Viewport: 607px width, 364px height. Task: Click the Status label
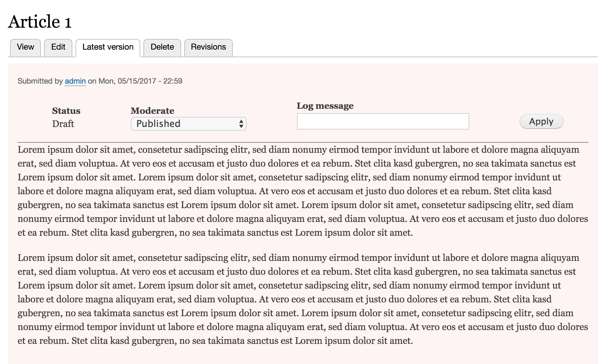pyautogui.click(x=66, y=111)
